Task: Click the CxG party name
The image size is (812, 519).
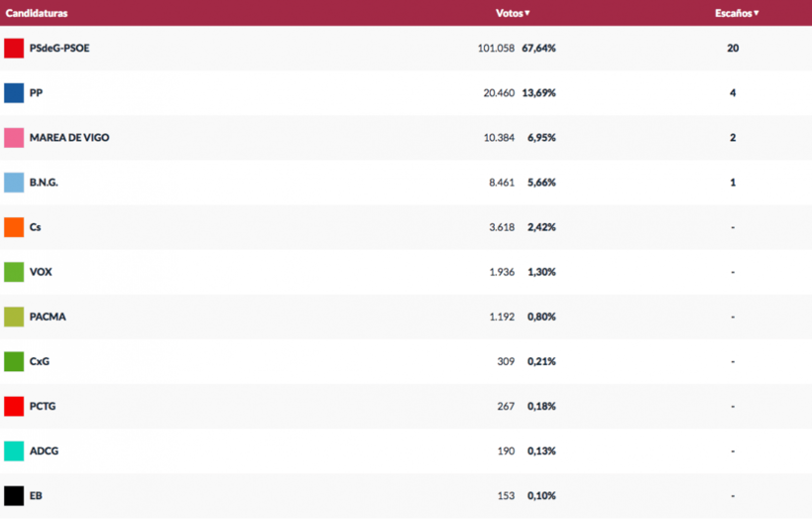Action: [40, 361]
